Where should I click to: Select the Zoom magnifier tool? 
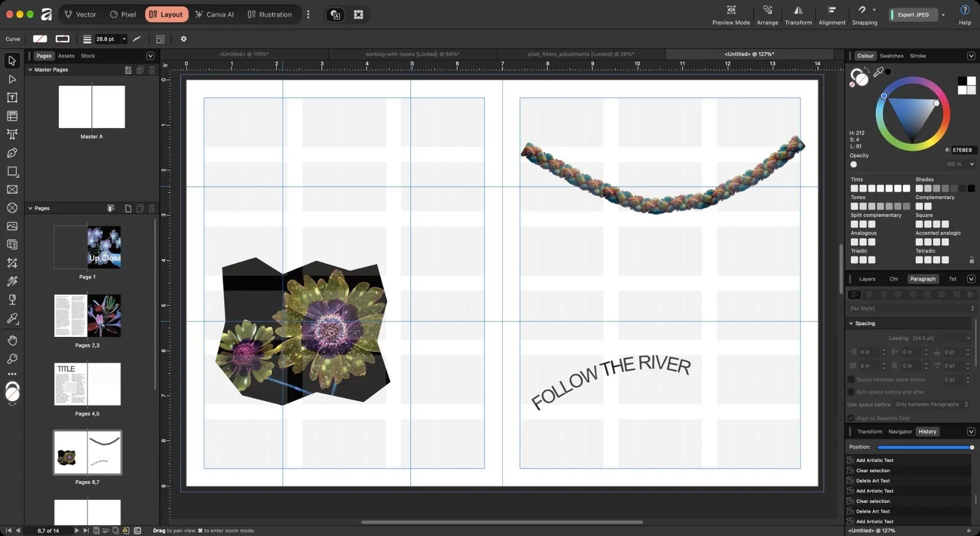pyautogui.click(x=12, y=359)
